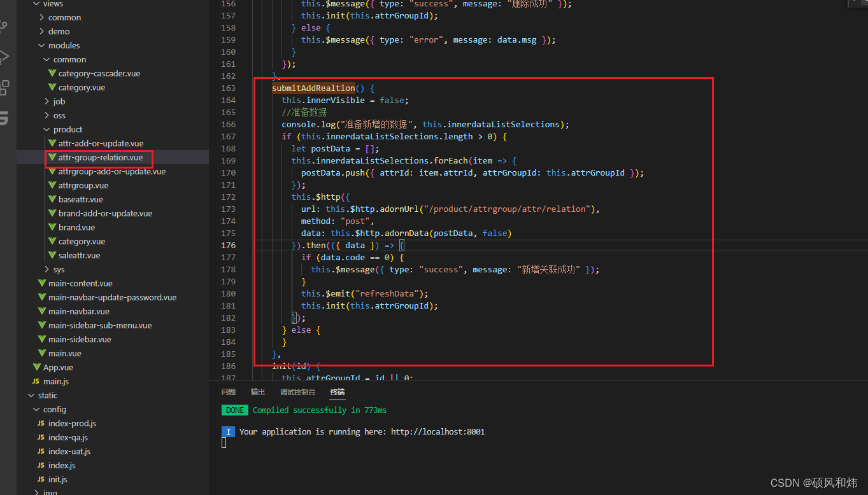Click Vue icon next to attrgroup.vue
868x495 pixels.
[x=52, y=186]
